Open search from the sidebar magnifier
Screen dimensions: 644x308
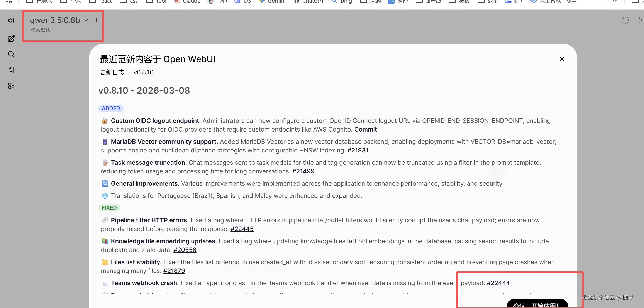[11, 54]
